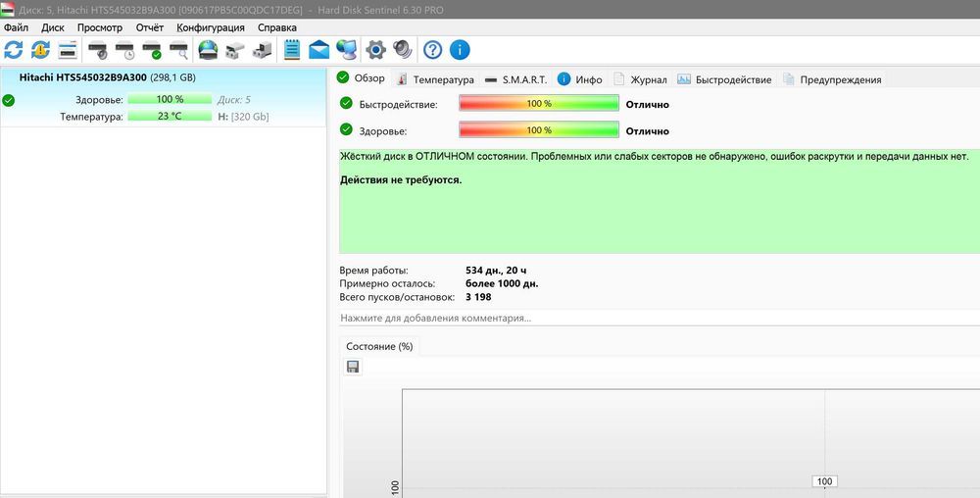Click Отлично rating next to Здоровье
Viewport: 980px width, 498px height.
click(648, 131)
